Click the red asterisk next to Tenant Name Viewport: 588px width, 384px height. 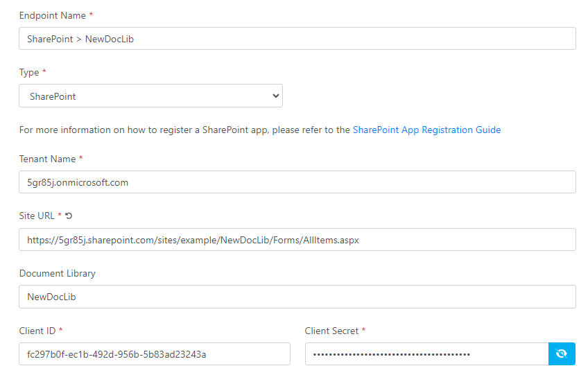coord(81,159)
